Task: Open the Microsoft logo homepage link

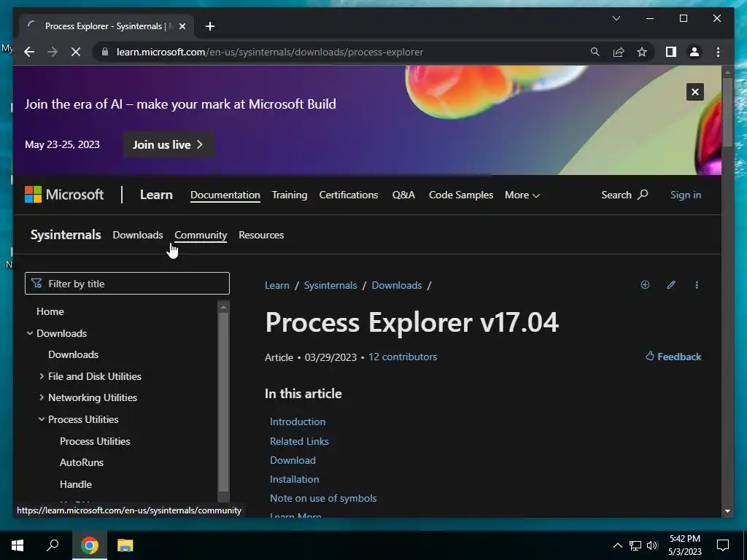Action: click(x=64, y=194)
